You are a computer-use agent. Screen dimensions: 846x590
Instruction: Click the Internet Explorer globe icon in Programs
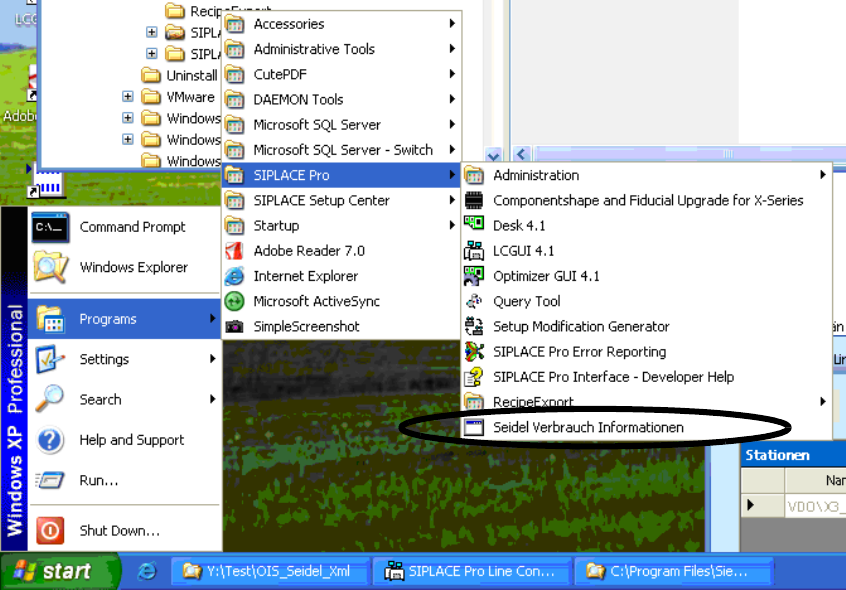coord(234,276)
